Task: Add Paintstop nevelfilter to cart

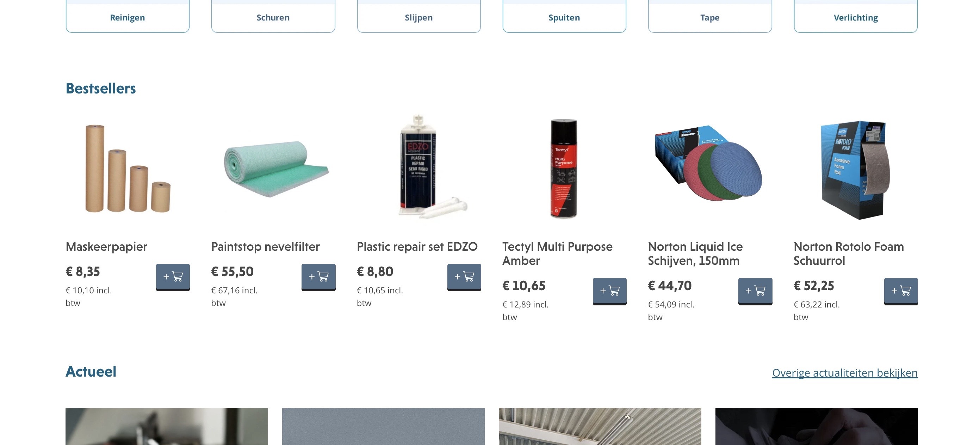Action: [x=318, y=277]
